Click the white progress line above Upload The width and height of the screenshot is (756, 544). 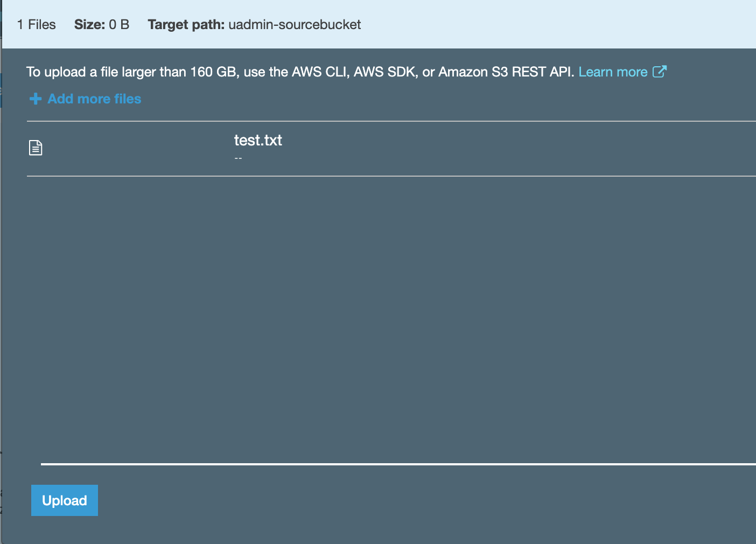pos(397,463)
